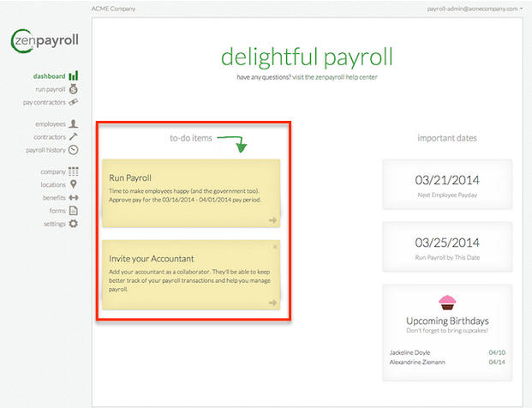Click the run payroll money bag icon
Image resolution: width=532 pixels, height=408 pixels.
(x=74, y=89)
